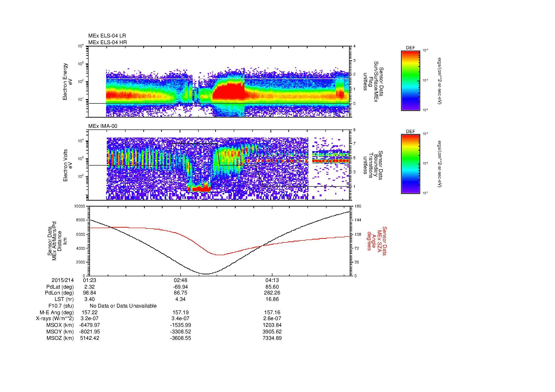Click the 'MEx IMA-00' panel title
Viewport: 555px width, 392px height.
[103, 126]
